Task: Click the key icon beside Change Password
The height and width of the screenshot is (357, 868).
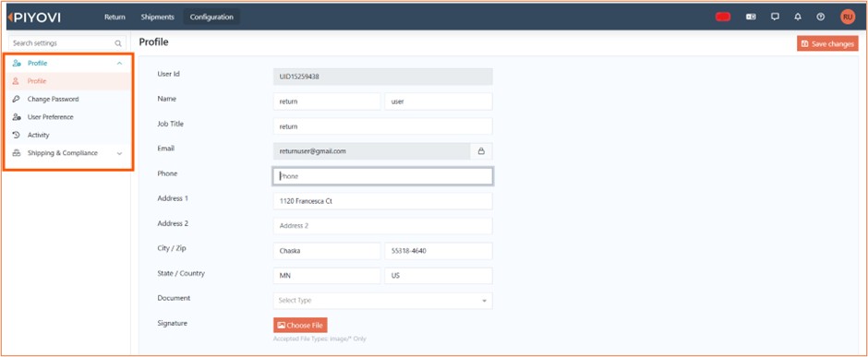Action: (16, 100)
